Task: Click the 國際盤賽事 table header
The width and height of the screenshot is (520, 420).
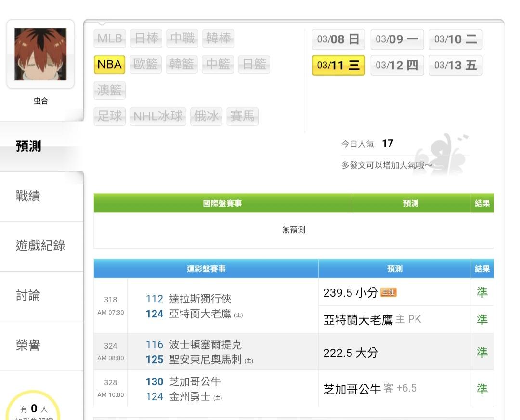Action: pos(222,203)
